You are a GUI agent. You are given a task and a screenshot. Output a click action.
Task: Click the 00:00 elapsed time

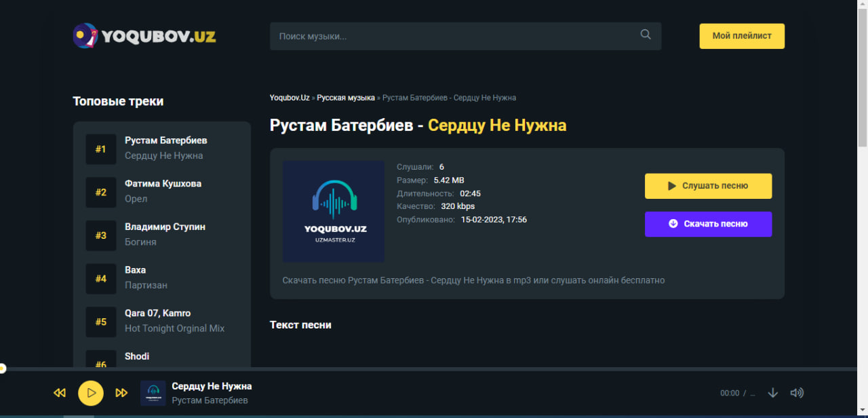[x=730, y=393]
